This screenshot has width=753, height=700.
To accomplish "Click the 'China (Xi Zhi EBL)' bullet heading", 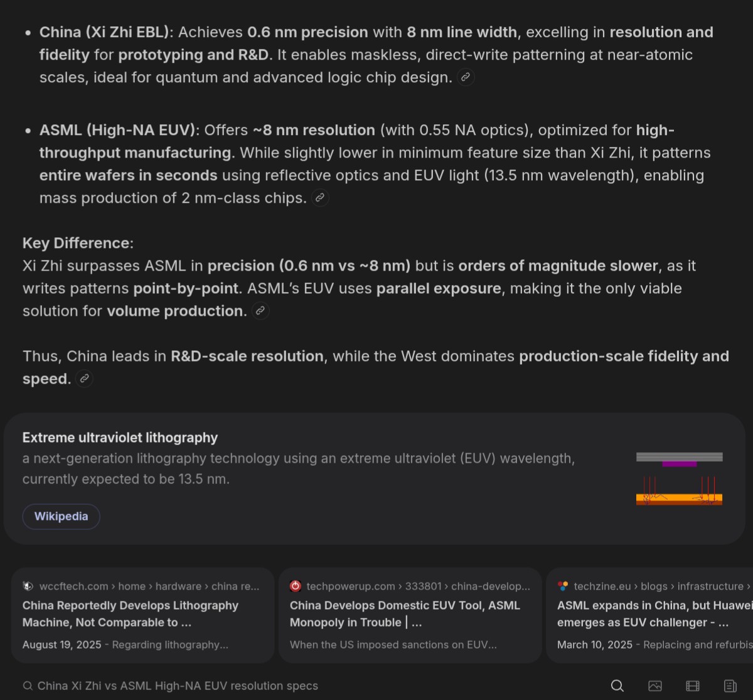I will click(x=104, y=32).
